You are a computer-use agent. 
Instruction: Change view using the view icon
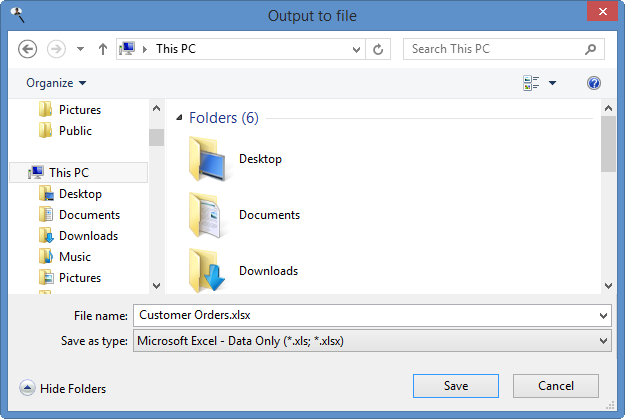tap(531, 83)
